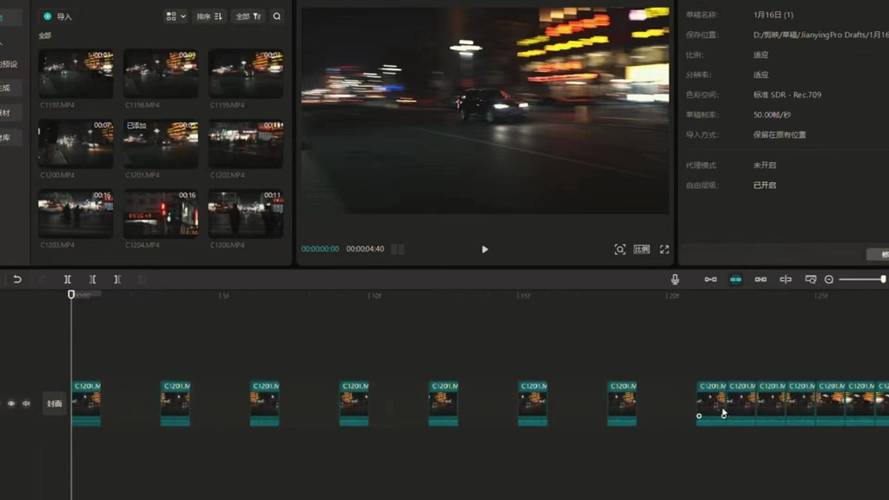Click the trim right of playhead icon
Viewport: 889px width, 500px height.
(x=117, y=280)
